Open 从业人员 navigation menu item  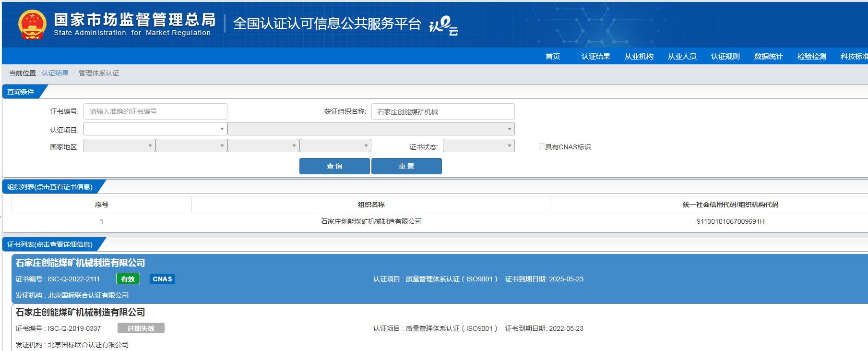click(x=682, y=56)
